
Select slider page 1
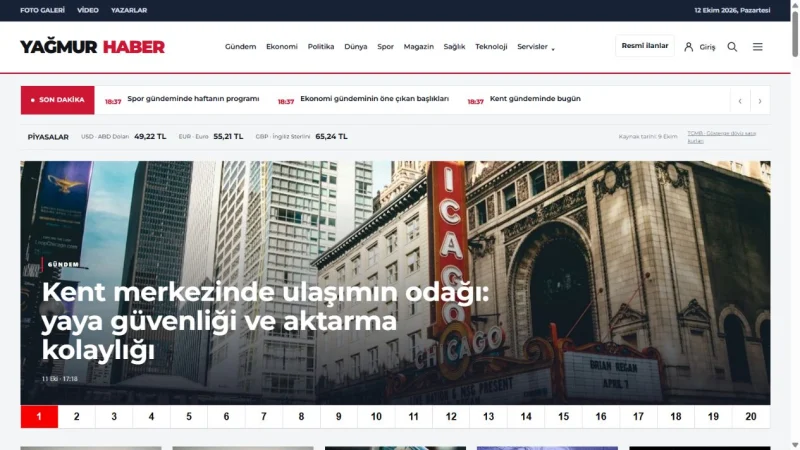39,417
